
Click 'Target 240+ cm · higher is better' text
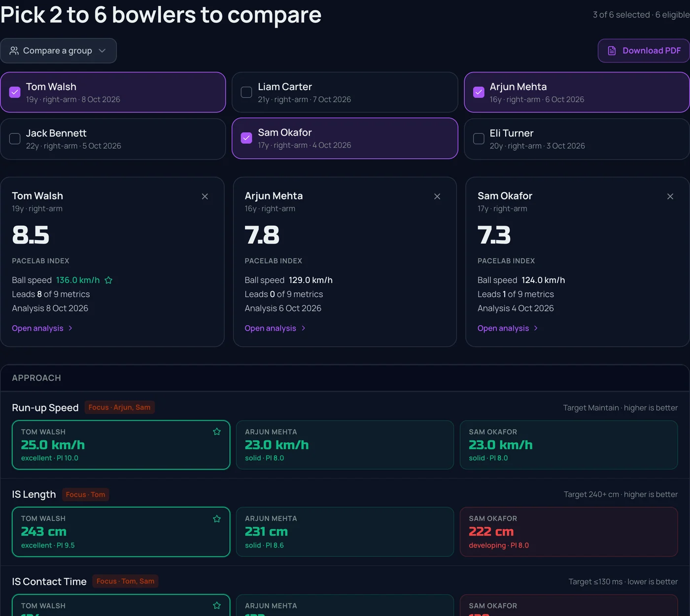pos(621,494)
